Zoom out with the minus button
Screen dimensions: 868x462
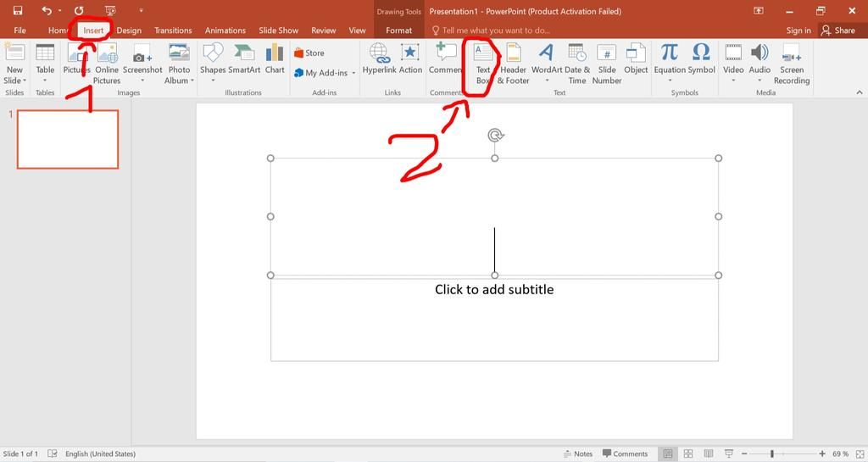click(x=744, y=454)
